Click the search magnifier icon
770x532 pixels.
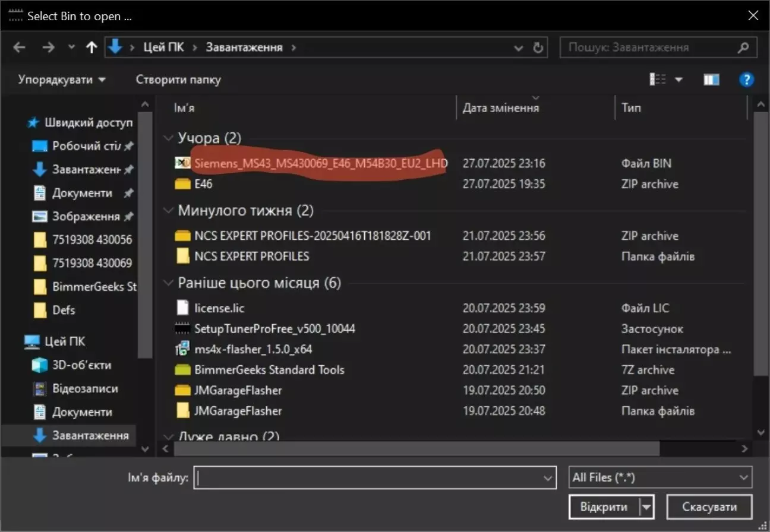click(743, 47)
